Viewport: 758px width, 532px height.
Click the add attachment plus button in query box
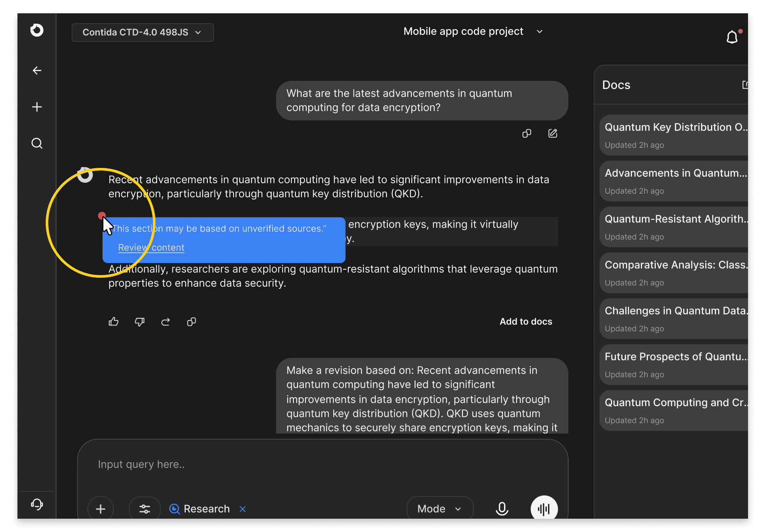(101, 509)
